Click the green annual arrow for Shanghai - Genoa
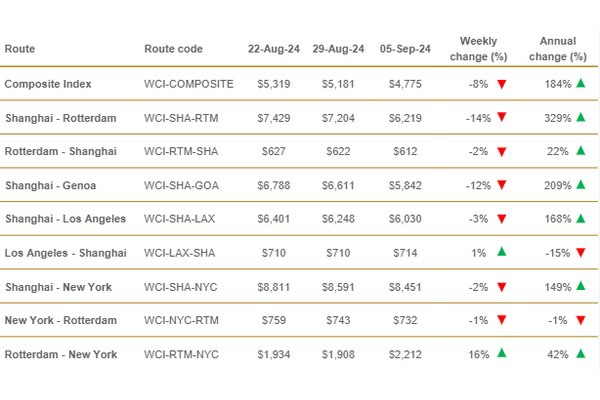The image size is (600, 400). 581,185
